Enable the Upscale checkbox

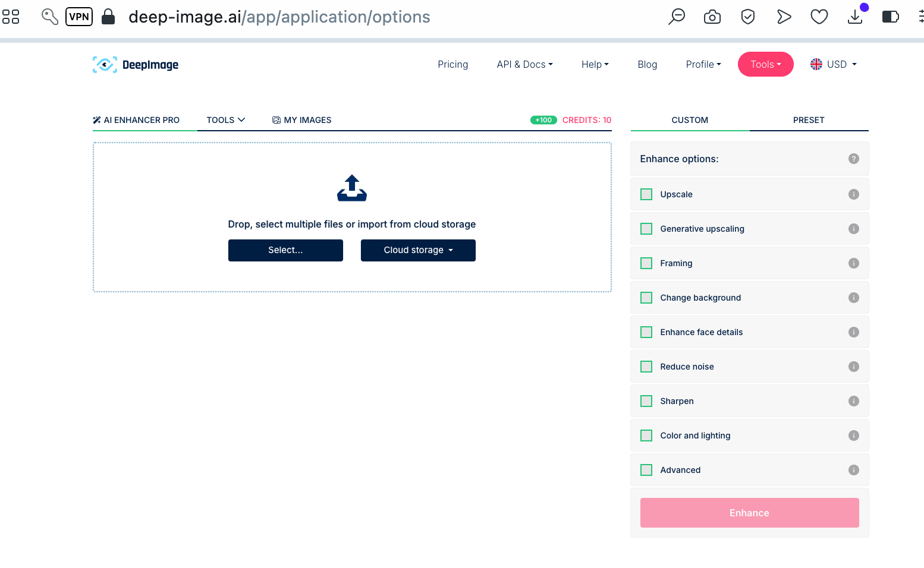[x=646, y=194]
